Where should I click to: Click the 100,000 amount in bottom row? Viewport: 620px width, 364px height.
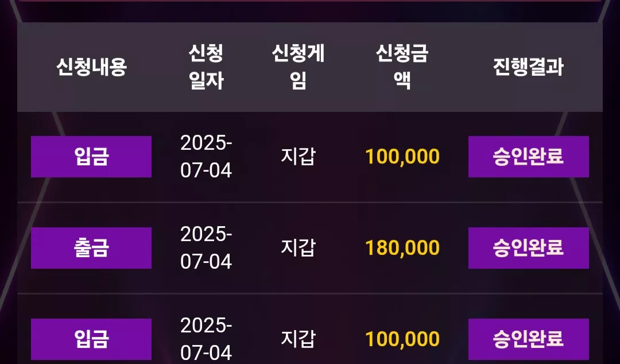click(x=402, y=339)
